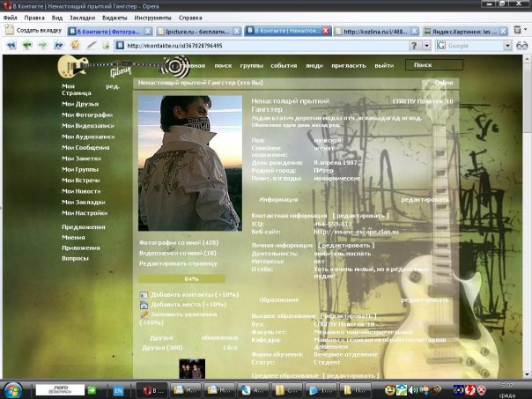Screen dimensions: 532x399
Task: Click пригласить in VK header
Action: click(x=349, y=65)
